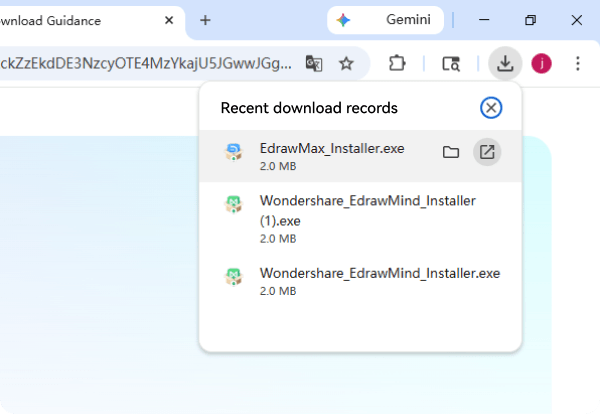
Task: Click the translate page icon
Action: pyautogui.click(x=314, y=64)
